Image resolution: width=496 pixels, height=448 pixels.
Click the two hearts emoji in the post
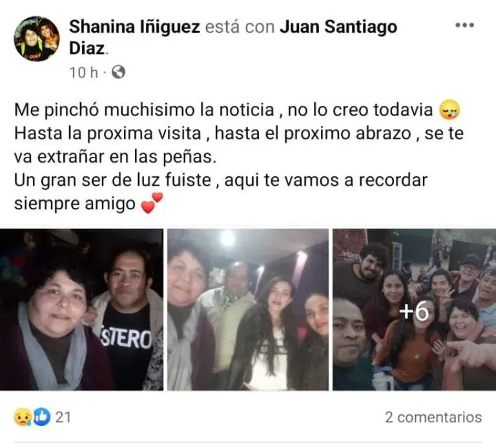pos(151,203)
